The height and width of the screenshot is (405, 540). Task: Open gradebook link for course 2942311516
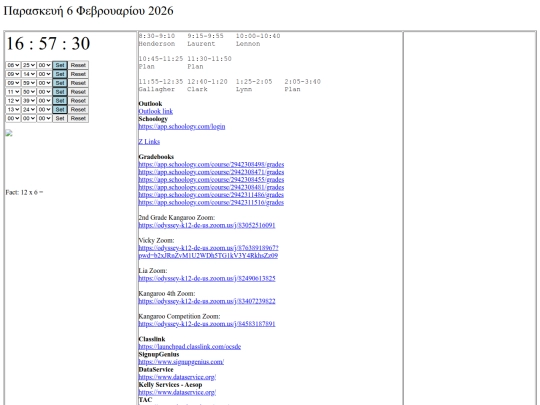(x=211, y=202)
